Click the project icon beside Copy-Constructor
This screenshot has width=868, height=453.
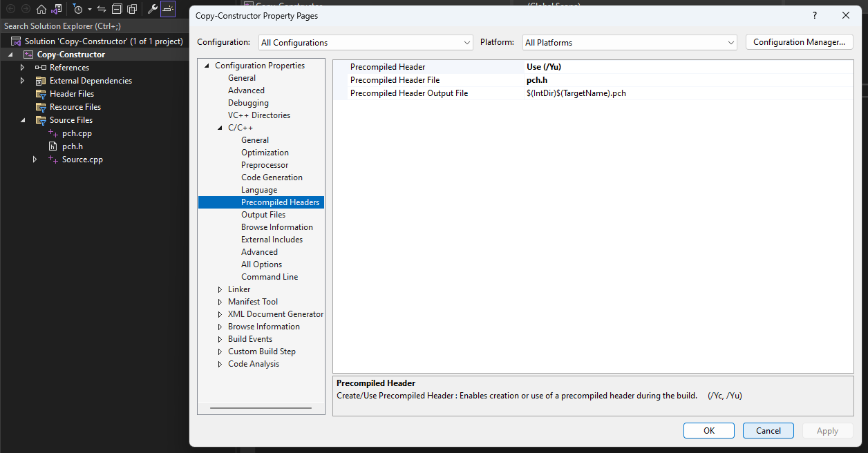28,55
